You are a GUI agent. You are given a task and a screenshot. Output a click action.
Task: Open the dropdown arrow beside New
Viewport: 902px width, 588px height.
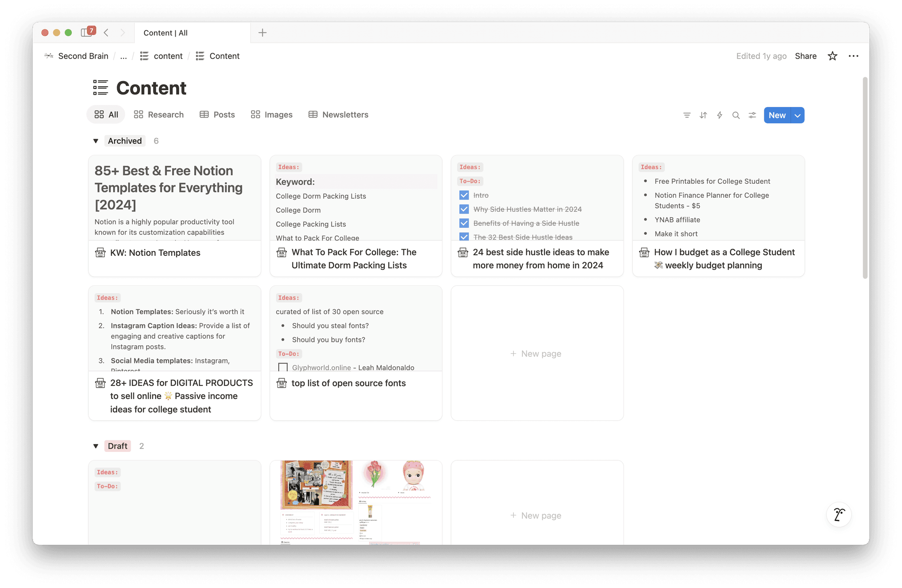coord(798,115)
